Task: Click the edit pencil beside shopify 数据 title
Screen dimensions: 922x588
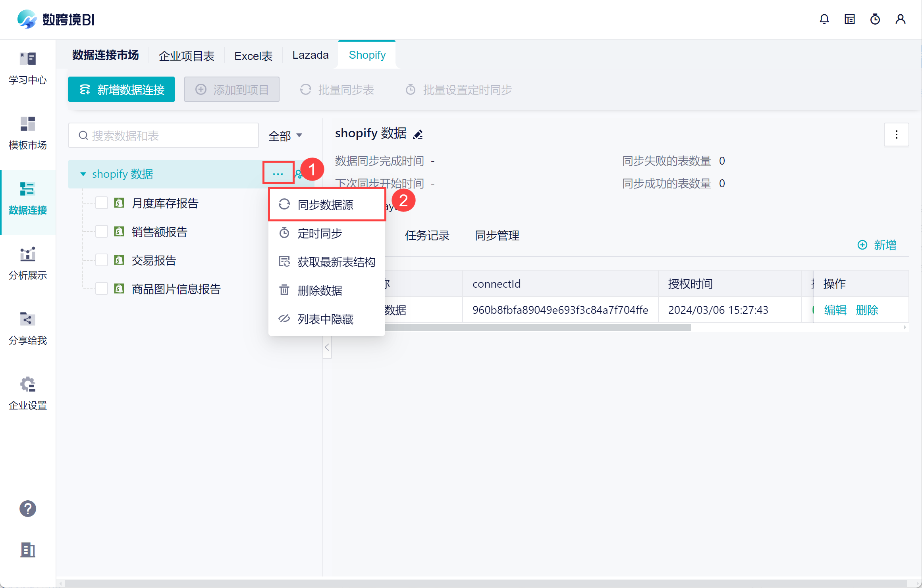Action: [418, 135]
